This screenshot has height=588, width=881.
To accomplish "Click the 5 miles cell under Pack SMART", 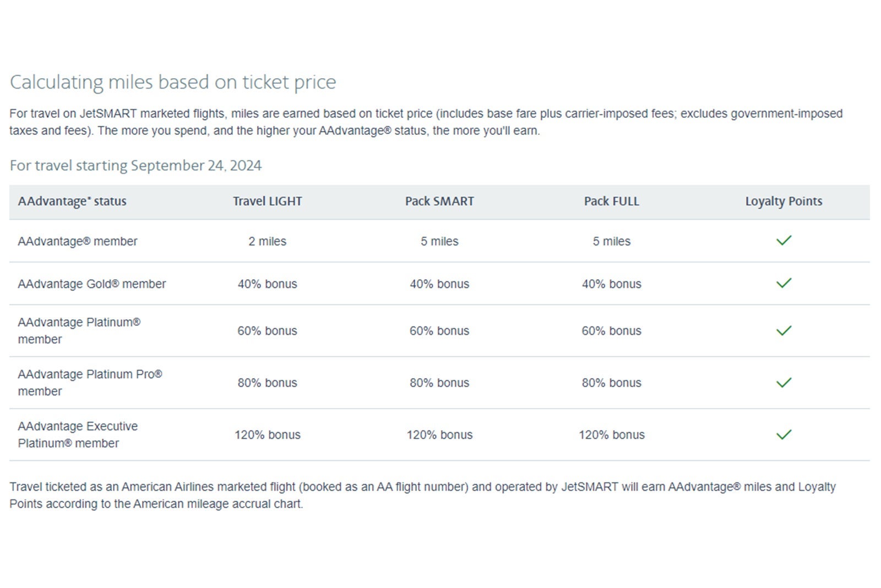I will (x=439, y=241).
